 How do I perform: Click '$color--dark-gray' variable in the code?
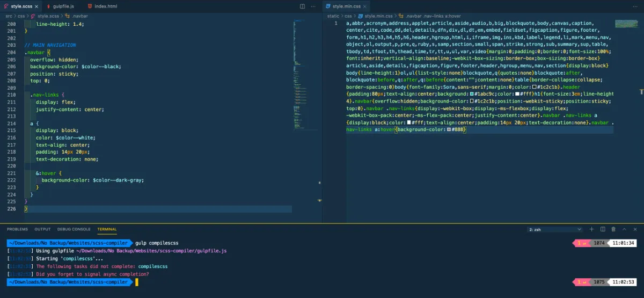click(118, 180)
